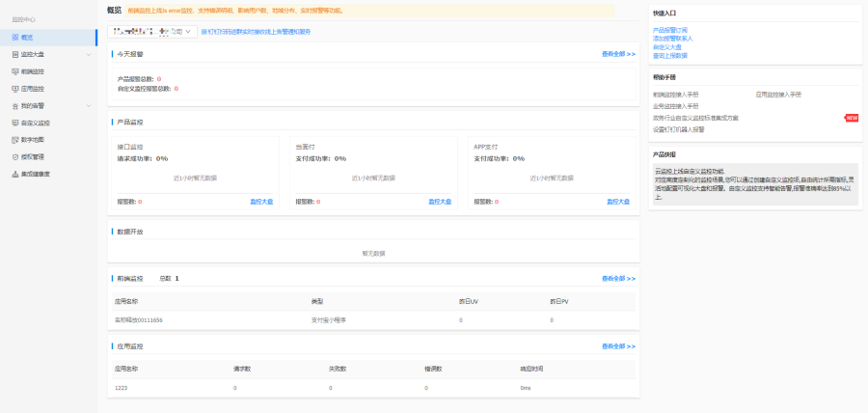The width and height of the screenshot is (868, 413).
Task: Click the 接口监控 card title
Action: (x=130, y=148)
